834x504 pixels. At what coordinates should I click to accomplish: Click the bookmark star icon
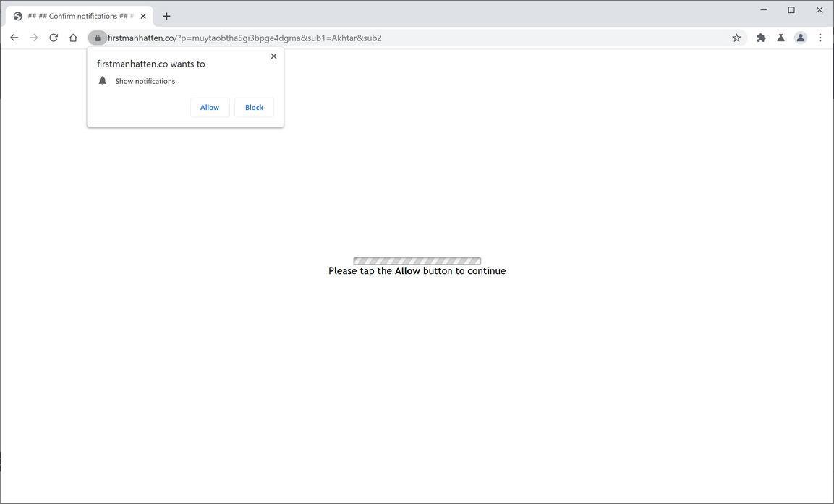[736, 38]
